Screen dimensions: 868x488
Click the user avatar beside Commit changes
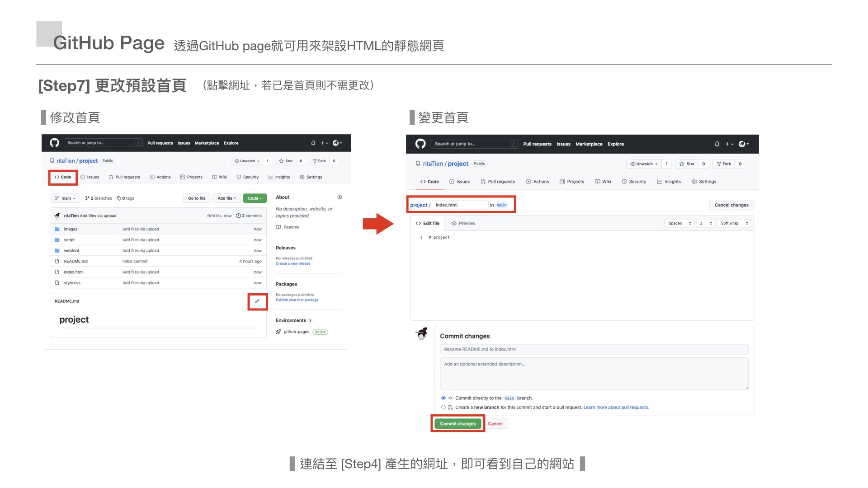(422, 334)
